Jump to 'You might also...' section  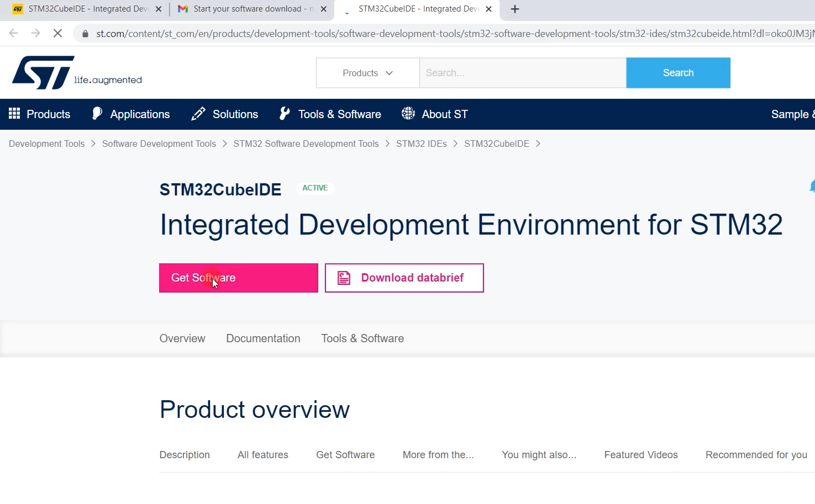coord(539,455)
